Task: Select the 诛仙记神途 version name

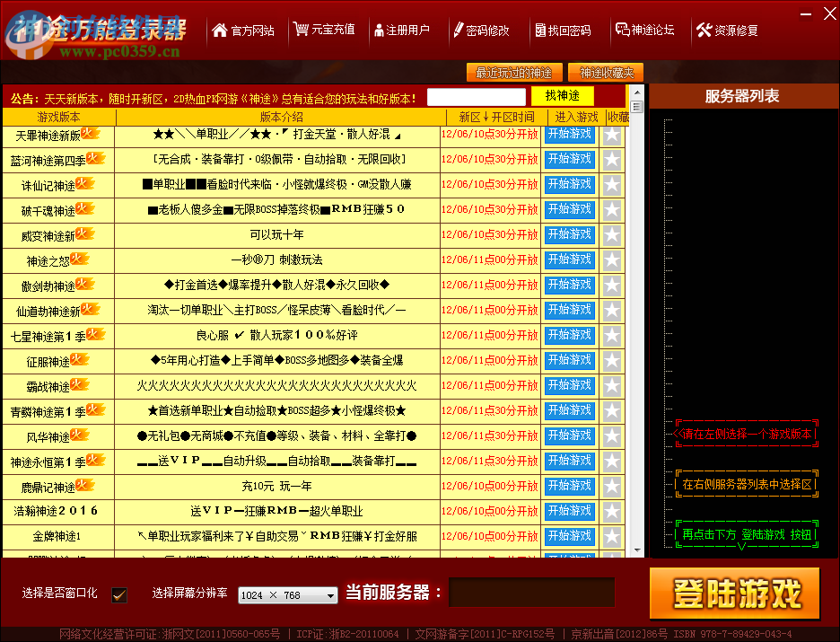Action: point(48,186)
